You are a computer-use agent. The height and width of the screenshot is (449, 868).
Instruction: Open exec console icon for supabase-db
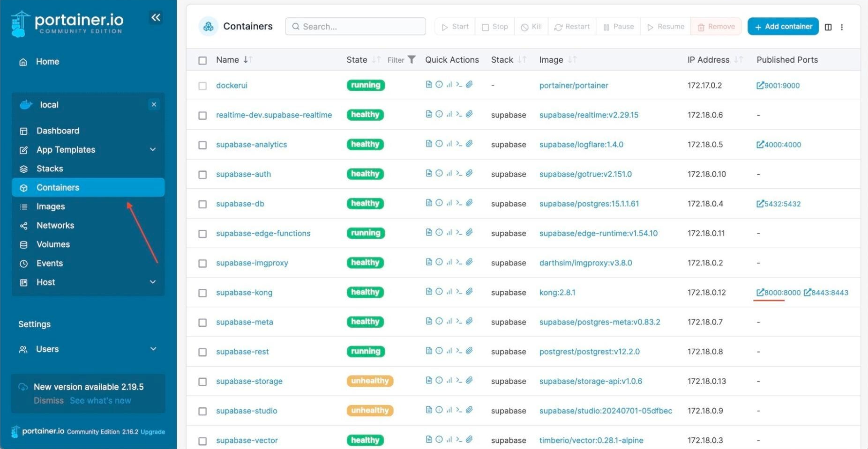(x=459, y=203)
